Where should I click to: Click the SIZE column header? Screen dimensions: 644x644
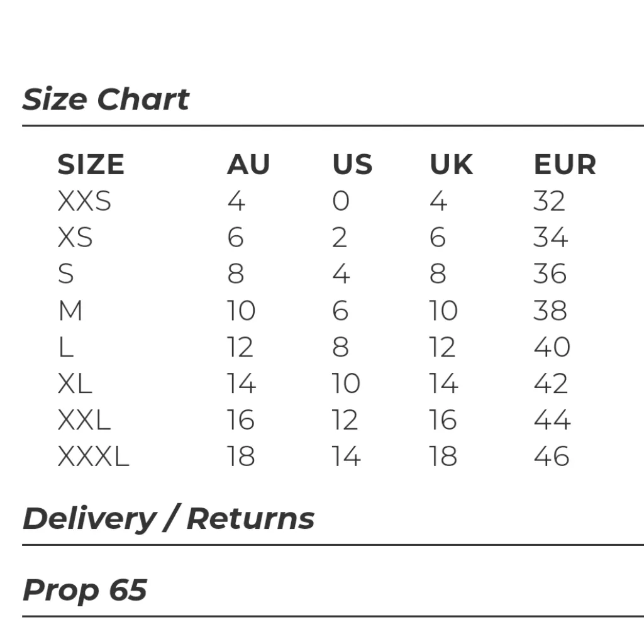(x=91, y=165)
